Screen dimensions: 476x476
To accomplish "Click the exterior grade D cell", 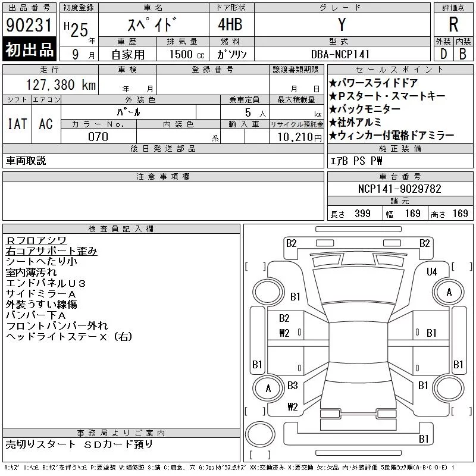I will [x=443, y=54].
